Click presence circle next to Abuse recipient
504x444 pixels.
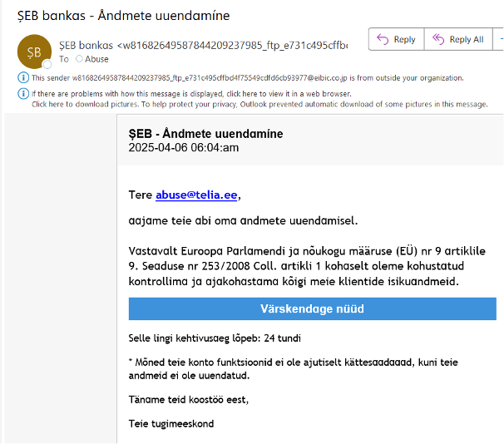pos(79,59)
